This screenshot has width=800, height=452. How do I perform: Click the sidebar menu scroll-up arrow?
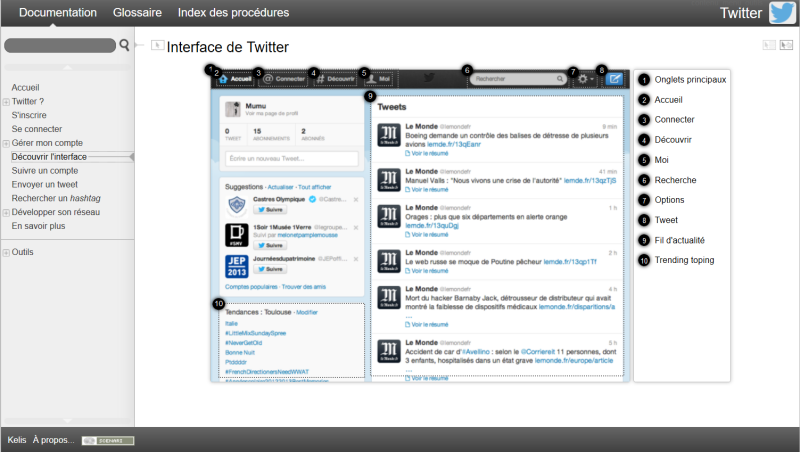(67, 67)
